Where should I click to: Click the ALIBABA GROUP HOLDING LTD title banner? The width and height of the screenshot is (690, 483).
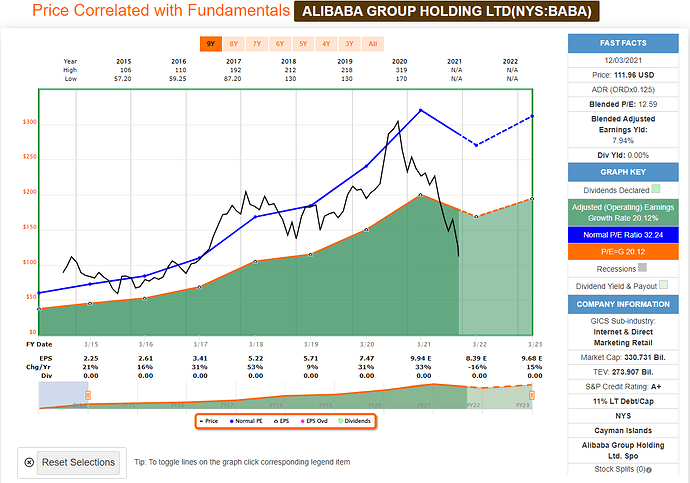coord(447,11)
